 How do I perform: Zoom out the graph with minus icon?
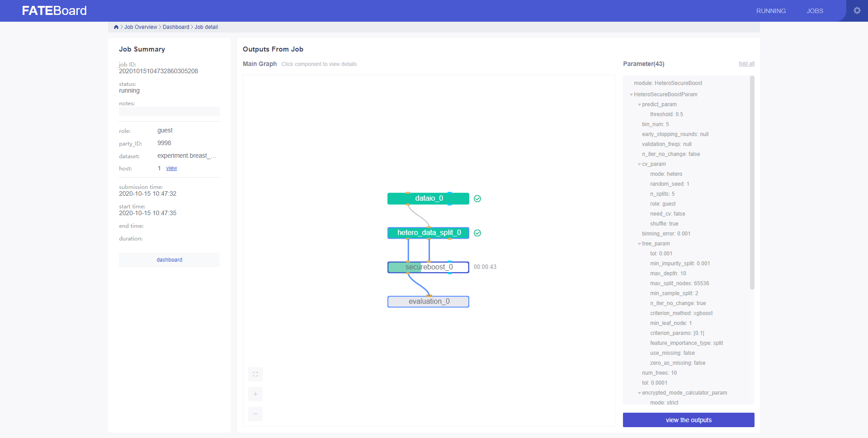pos(255,414)
